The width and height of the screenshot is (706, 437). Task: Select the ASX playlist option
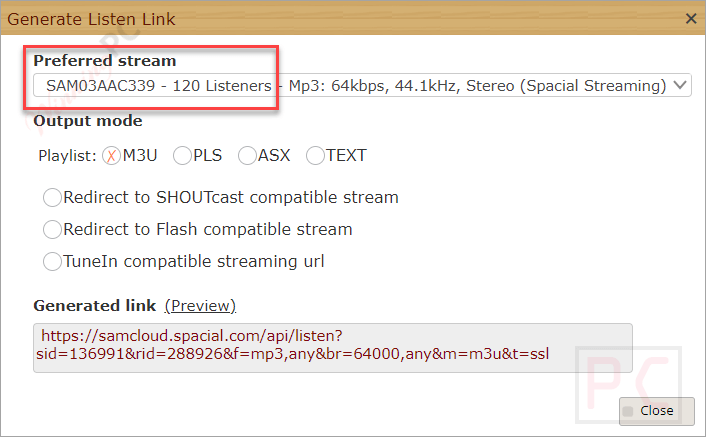(x=247, y=156)
